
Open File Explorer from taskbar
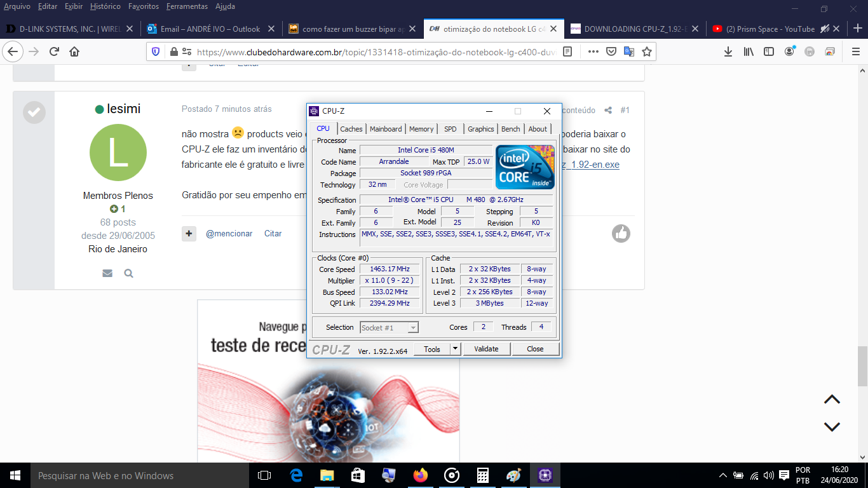(x=327, y=475)
